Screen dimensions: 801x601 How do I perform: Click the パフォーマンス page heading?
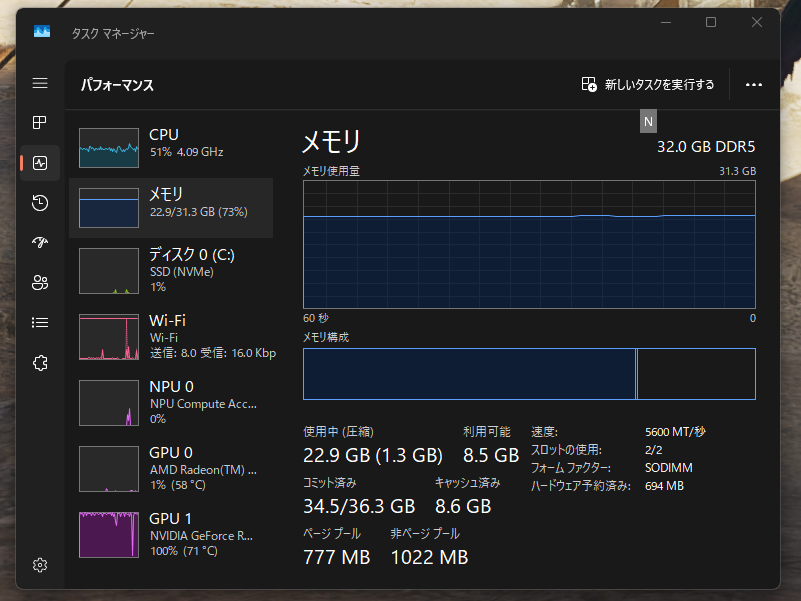click(117, 85)
